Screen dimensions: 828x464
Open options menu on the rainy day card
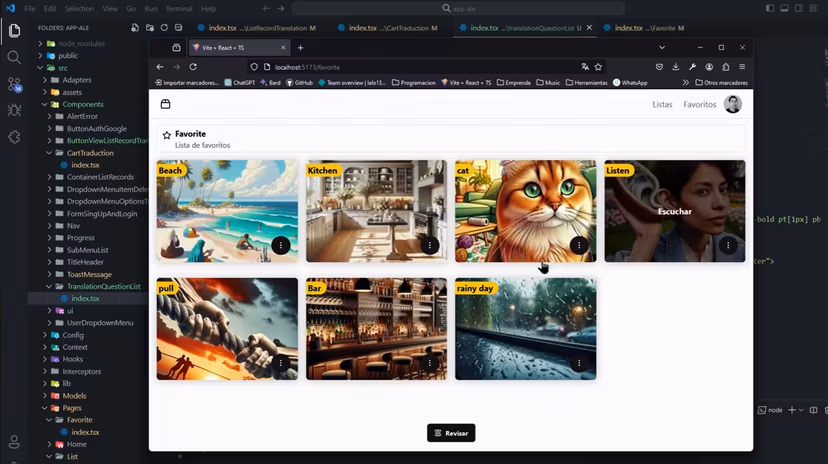tap(579, 363)
